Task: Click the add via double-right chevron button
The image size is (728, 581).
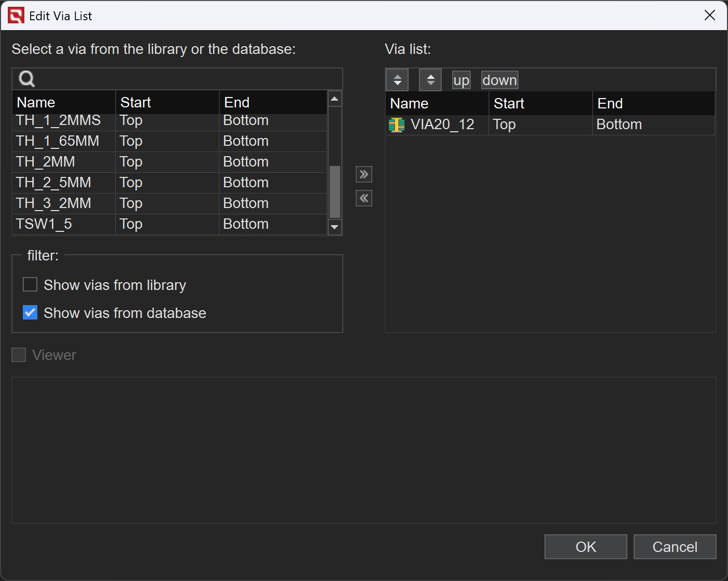Action: 364,174
